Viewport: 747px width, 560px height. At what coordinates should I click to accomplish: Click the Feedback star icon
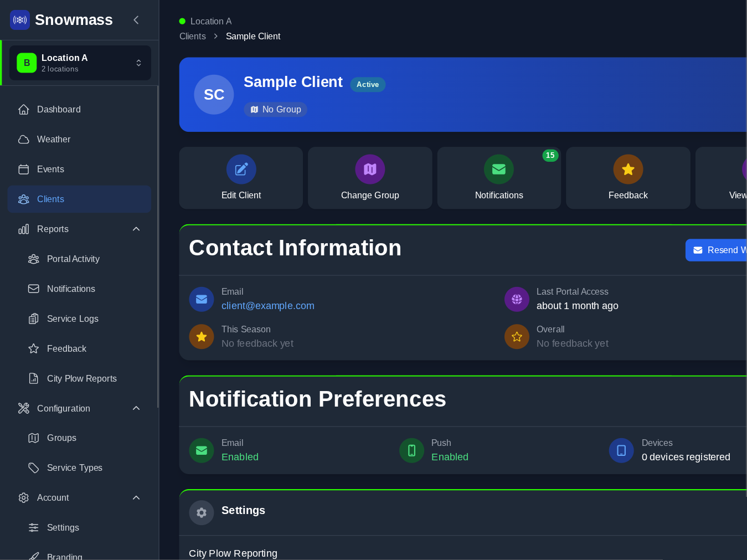[627, 169]
